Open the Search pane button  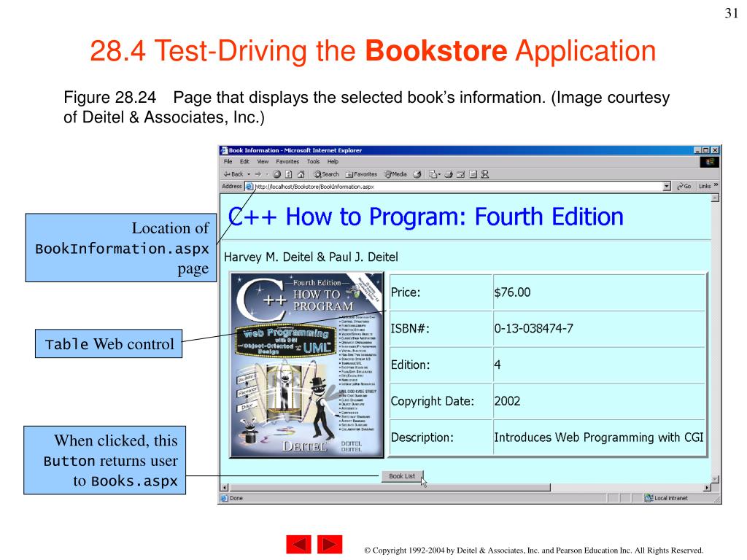click(x=326, y=174)
